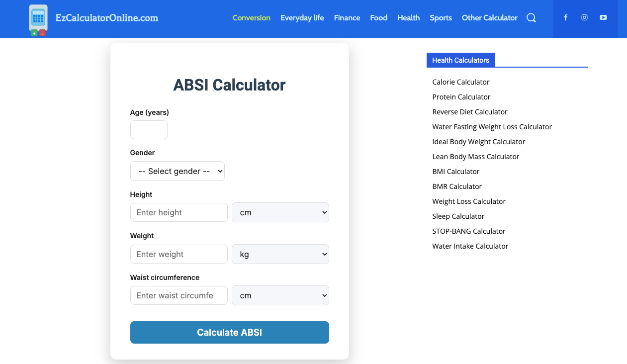Select the Finance menu item
This screenshot has height=364, width=627.
[x=347, y=18]
